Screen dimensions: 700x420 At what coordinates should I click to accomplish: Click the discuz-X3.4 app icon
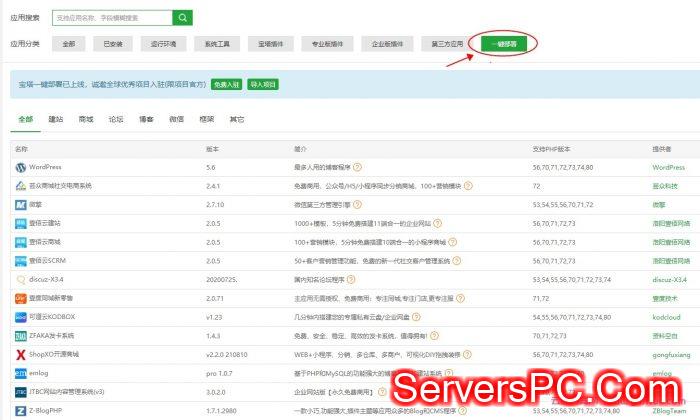20,279
